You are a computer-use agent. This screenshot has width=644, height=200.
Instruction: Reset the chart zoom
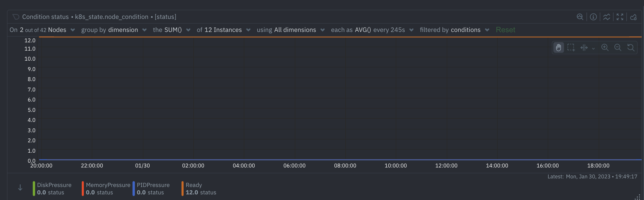[x=631, y=48]
